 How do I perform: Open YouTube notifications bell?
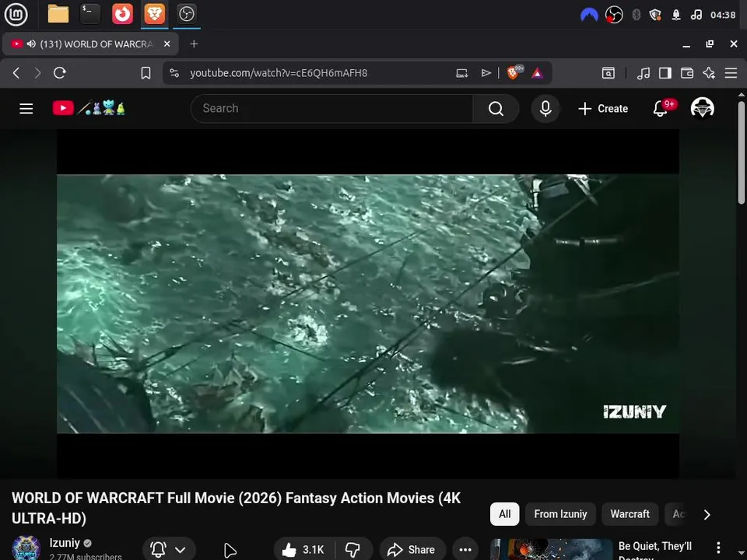(x=661, y=109)
